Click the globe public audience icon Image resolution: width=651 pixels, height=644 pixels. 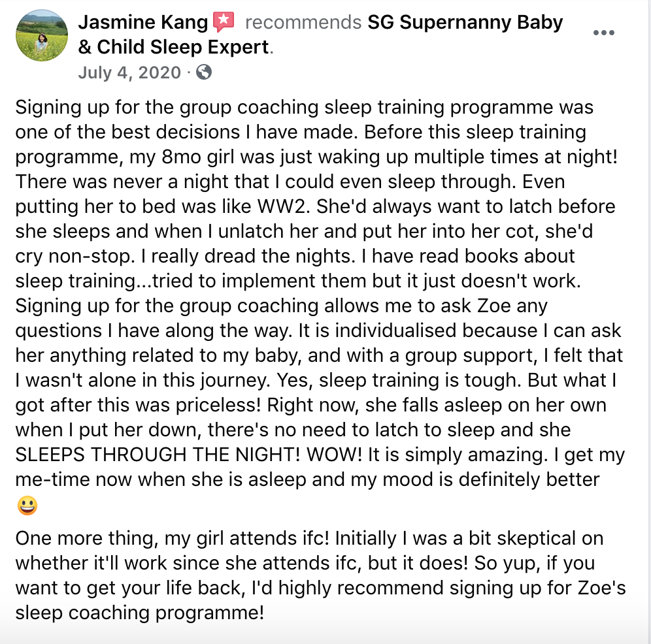click(204, 72)
